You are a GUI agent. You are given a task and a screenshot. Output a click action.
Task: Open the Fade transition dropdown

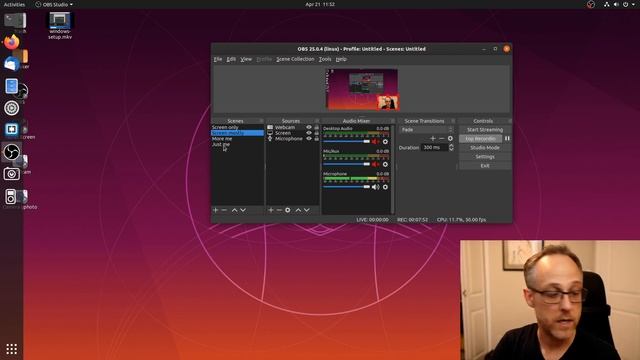(427, 130)
